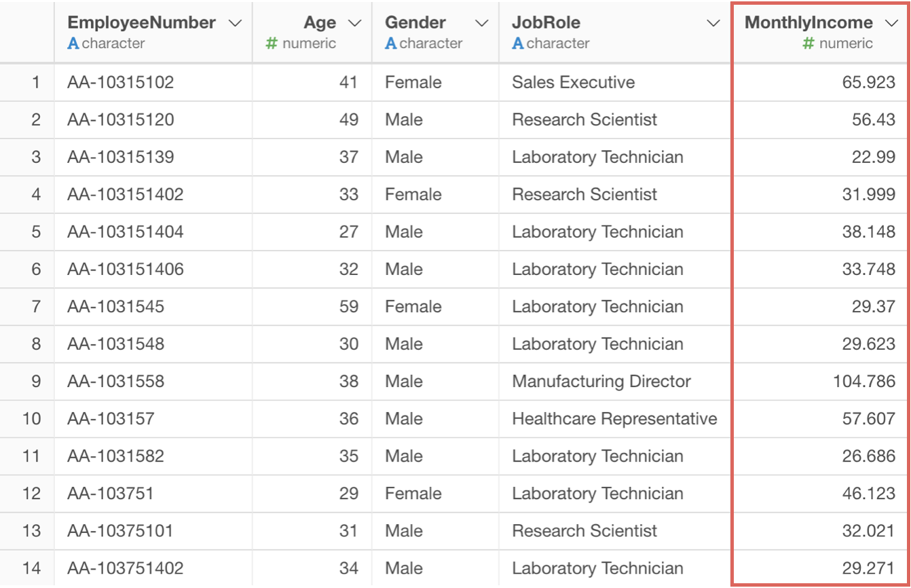Open the MonthlyIncome column dropdown menu
The width and height of the screenshot is (911, 588).
[891, 23]
